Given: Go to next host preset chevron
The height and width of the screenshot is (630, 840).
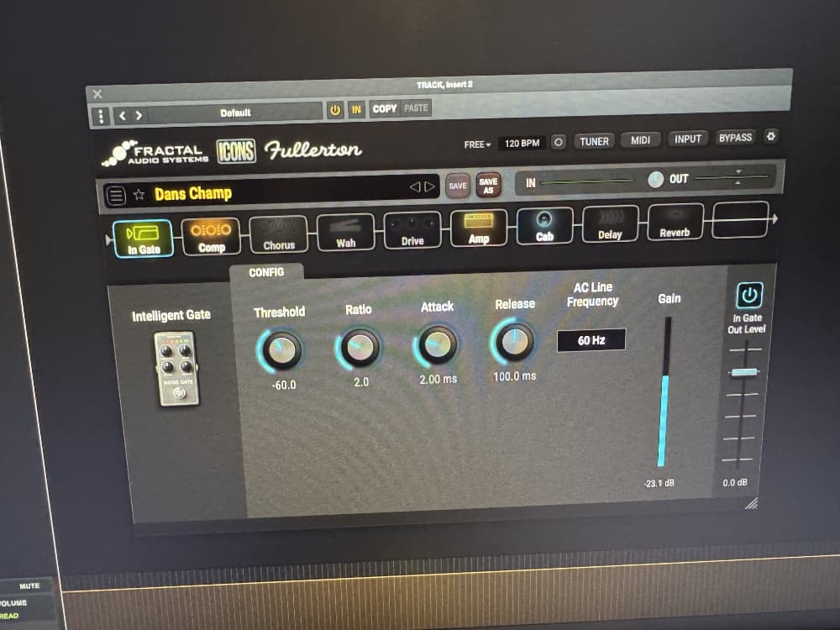Looking at the screenshot, I should pos(139,115).
